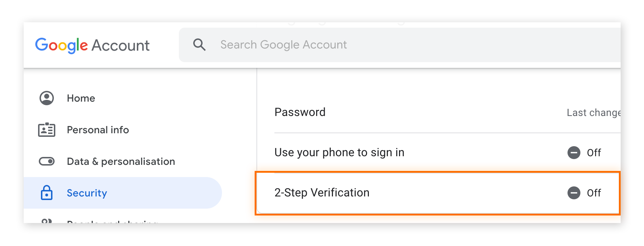Open Data & personalisation settings
The height and width of the screenshot is (246, 644).
(x=120, y=161)
